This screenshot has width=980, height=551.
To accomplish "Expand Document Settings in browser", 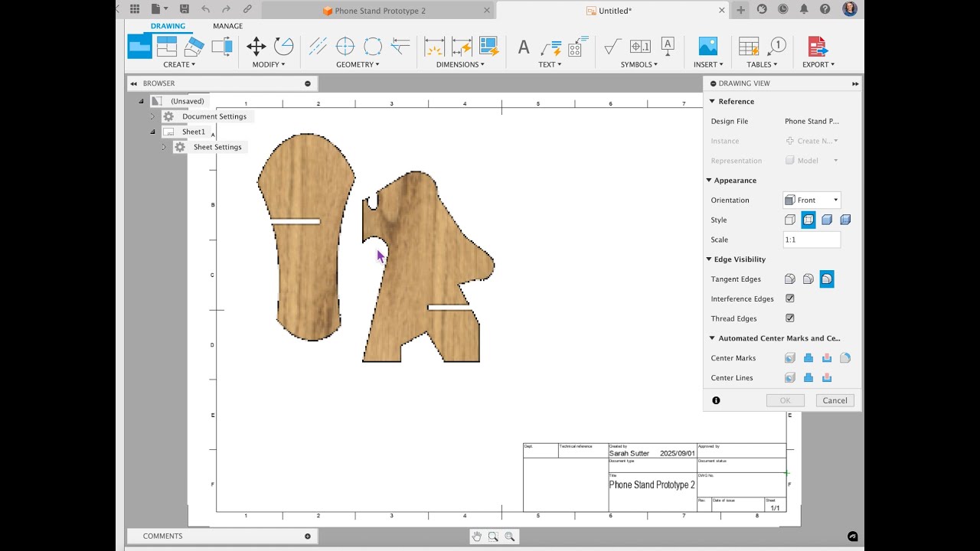I will (x=152, y=116).
